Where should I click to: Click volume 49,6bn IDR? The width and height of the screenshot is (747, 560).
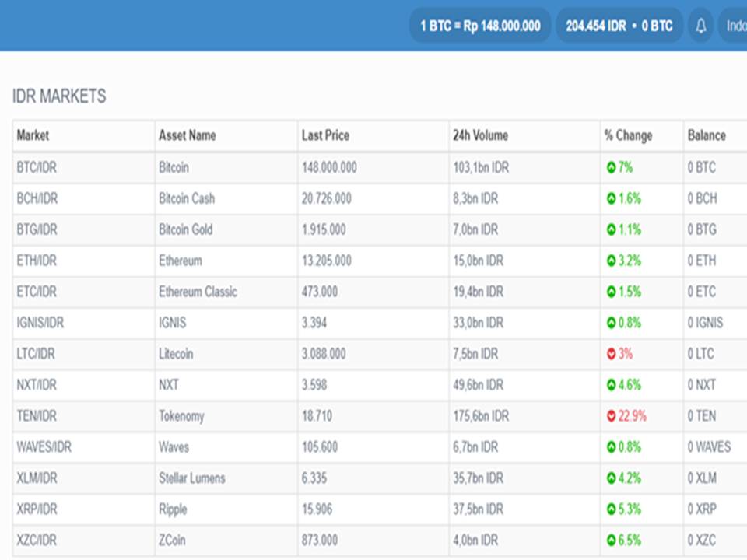click(x=478, y=385)
